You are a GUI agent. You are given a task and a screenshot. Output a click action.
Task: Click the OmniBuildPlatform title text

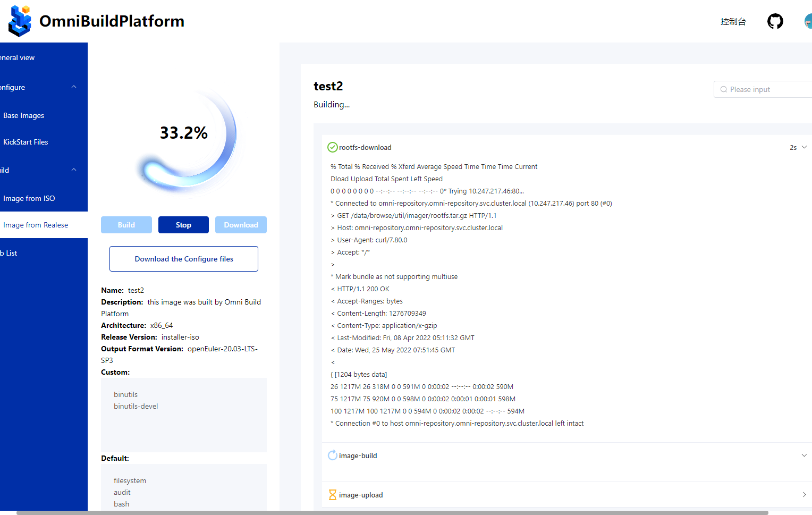[x=112, y=21]
